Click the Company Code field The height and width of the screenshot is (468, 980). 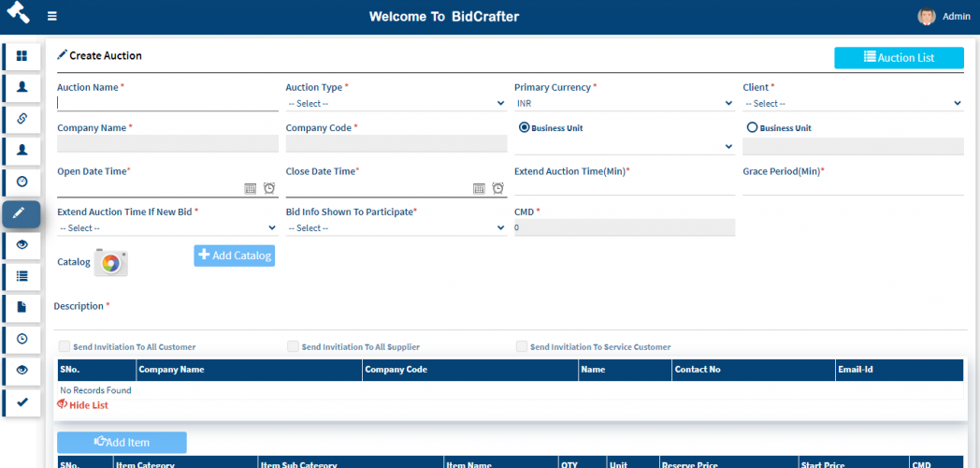[x=396, y=144]
